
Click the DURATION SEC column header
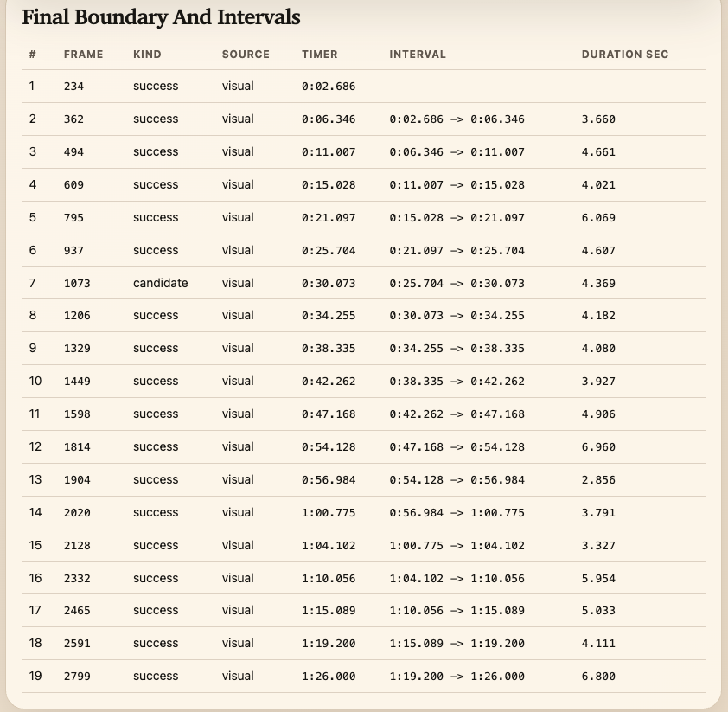(624, 55)
